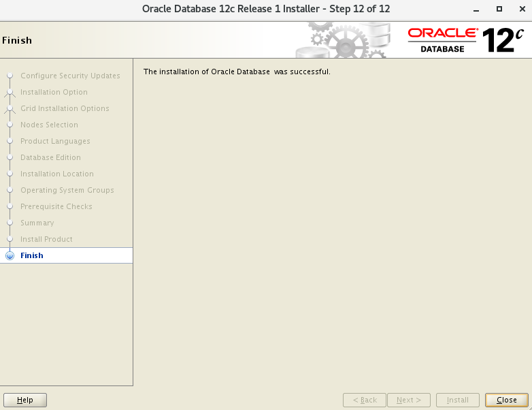Click Nodes Selection step
Viewport: 532px width, 410px height.
point(49,125)
